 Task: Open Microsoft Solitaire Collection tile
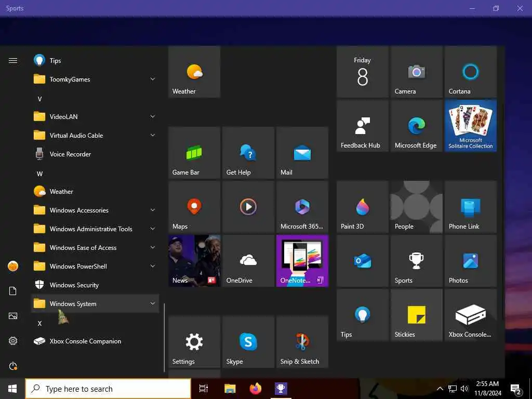coord(471,126)
